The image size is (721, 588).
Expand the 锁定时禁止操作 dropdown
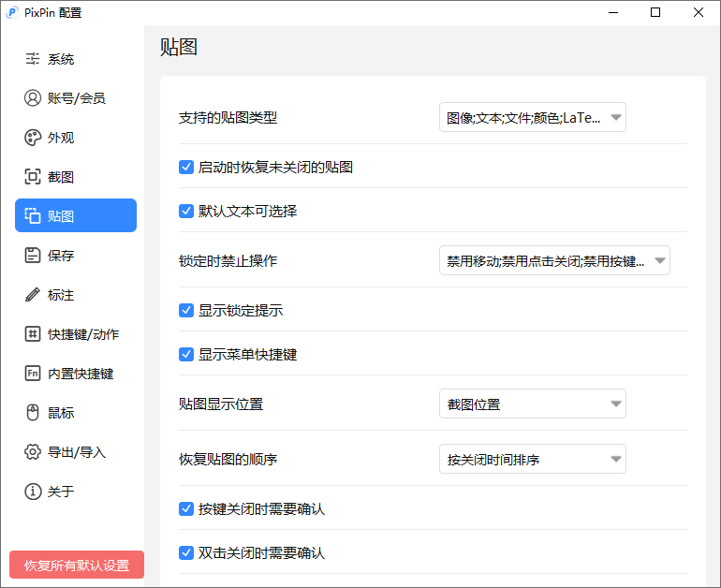point(554,260)
